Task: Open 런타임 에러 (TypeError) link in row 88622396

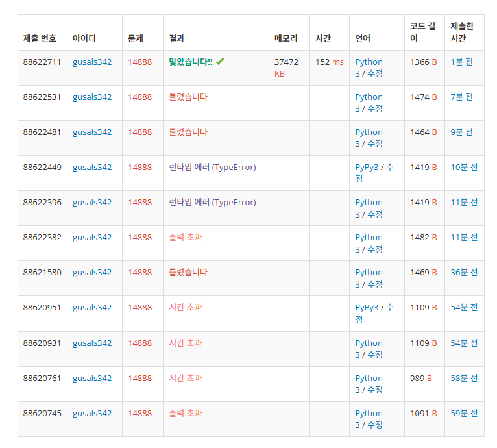Action: [x=212, y=203]
